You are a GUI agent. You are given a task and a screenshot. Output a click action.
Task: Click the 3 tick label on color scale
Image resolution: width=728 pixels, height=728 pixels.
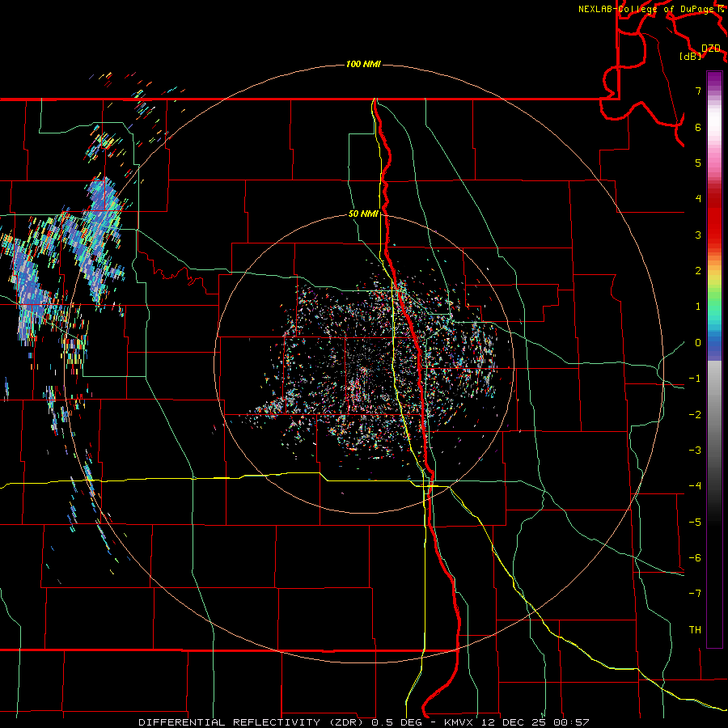(698, 235)
